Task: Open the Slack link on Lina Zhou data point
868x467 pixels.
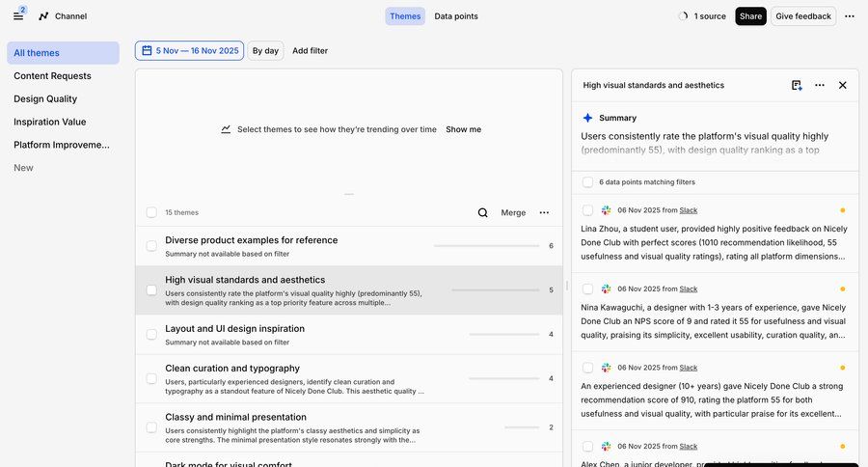Action: point(688,210)
